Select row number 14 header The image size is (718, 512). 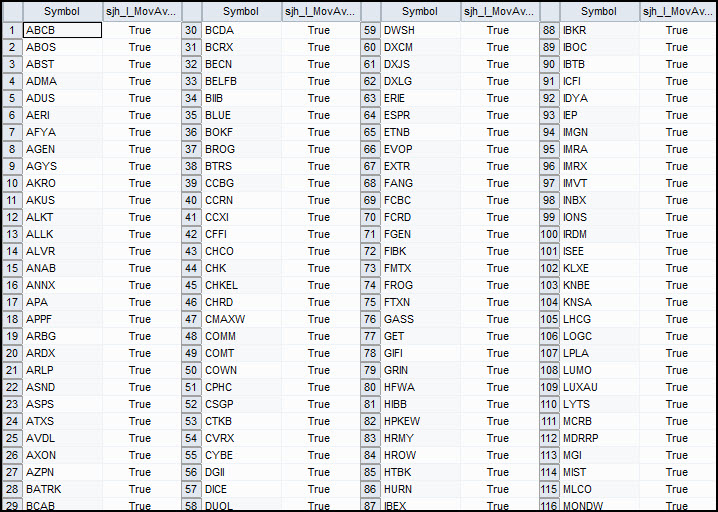pyautogui.click(x=12, y=251)
